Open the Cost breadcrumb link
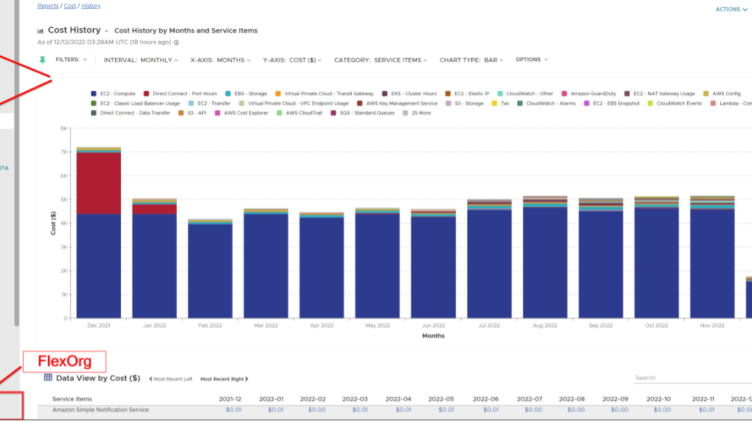 70,6
